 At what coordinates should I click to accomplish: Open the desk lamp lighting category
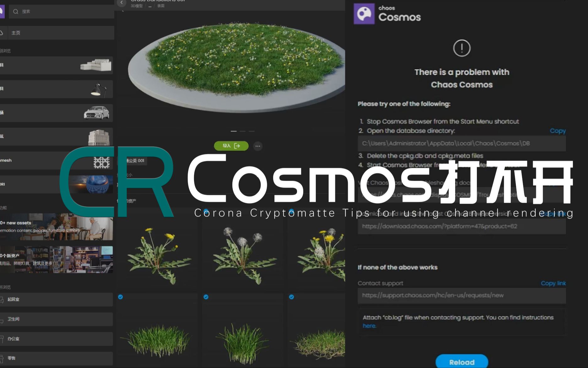(x=56, y=89)
